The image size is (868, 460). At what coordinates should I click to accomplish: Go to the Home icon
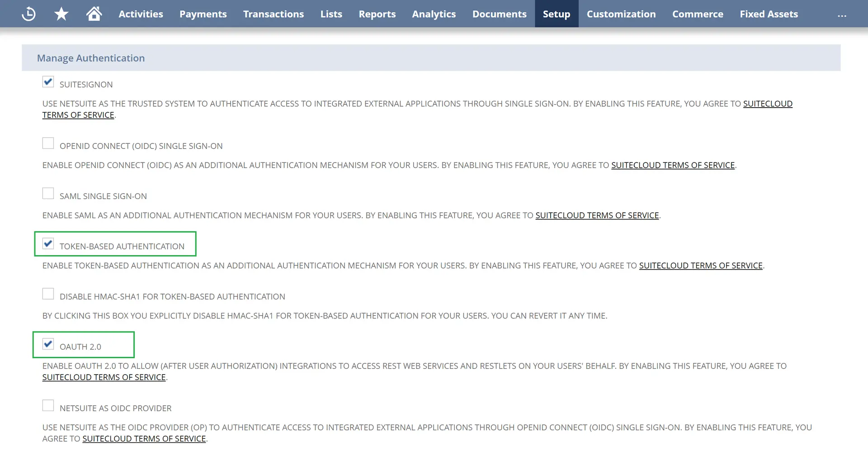click(x=94, y=14)
